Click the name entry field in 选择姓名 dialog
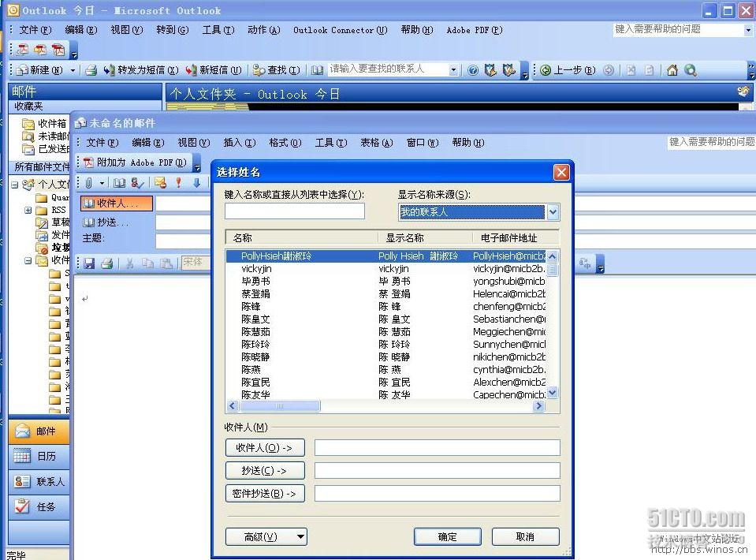This screenshot has height=560, width=756. 295,211
